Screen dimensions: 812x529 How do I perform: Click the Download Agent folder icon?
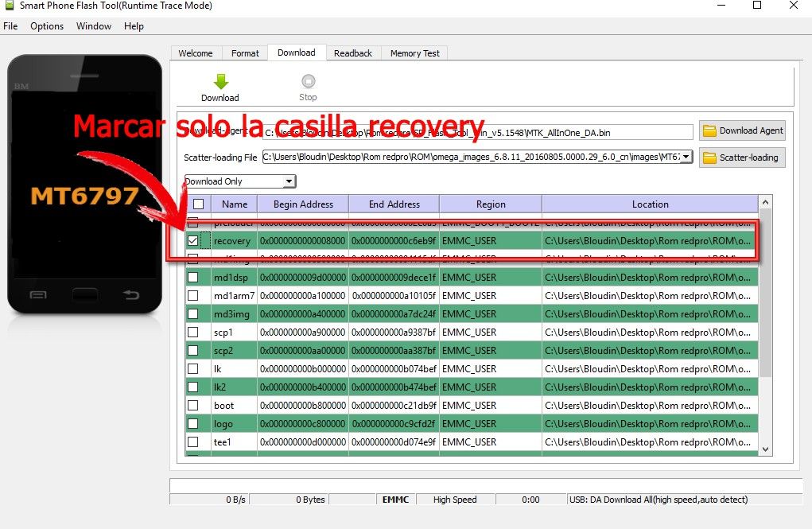709,130
